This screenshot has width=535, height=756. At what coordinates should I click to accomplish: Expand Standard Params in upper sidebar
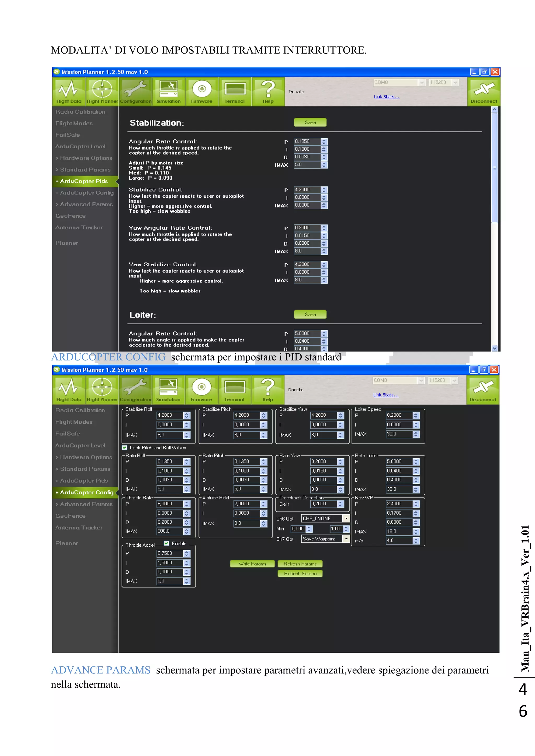tap(83, 170)
